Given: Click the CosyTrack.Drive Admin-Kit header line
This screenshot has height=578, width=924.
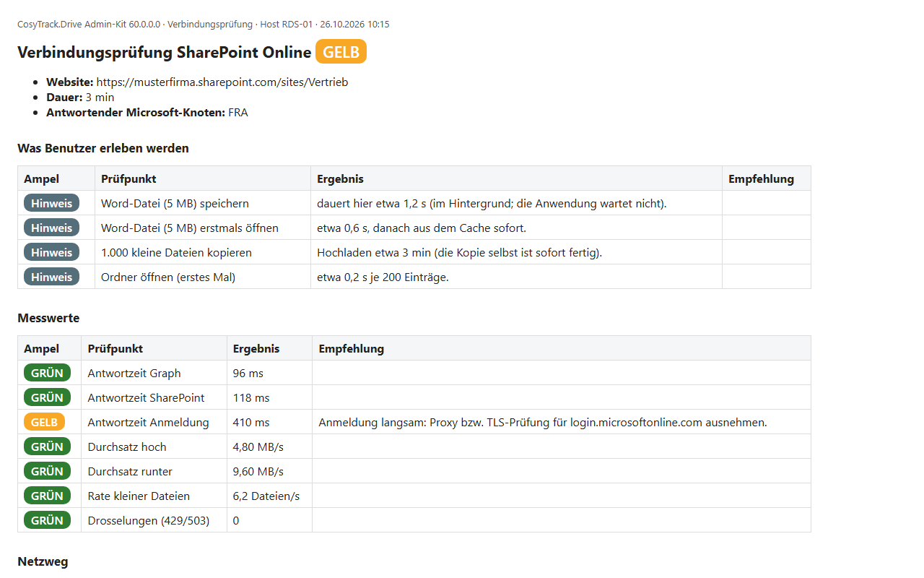Looking at the screenshot, I should point(204,25).
